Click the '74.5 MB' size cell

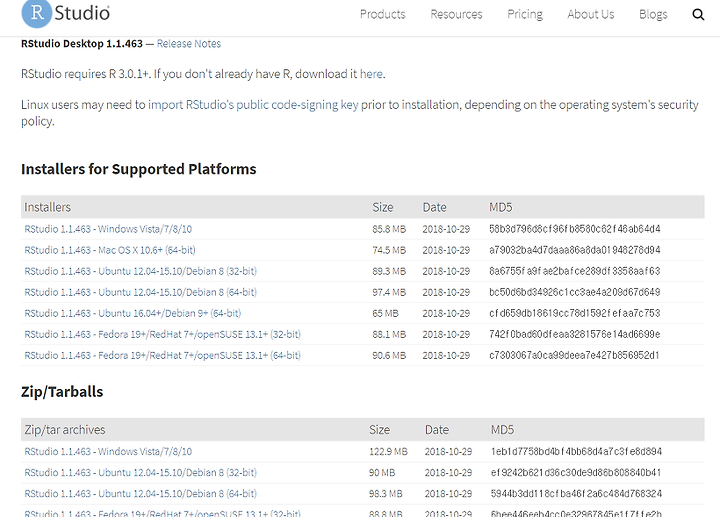click(x=389, y=250)
